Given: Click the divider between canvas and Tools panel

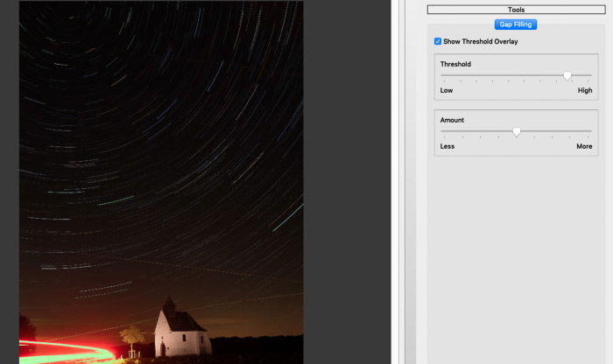Looking at the screenshot, I should [x=395, y=182].
